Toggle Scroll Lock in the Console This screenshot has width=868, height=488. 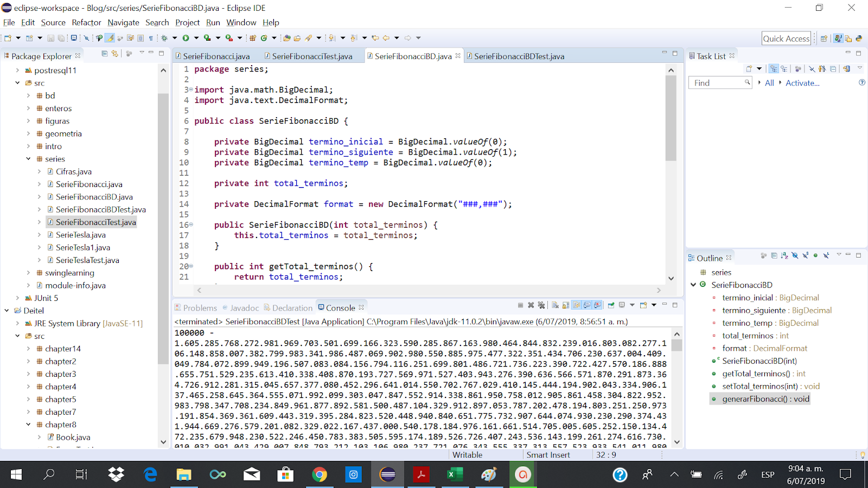click(x=565, y=305)
